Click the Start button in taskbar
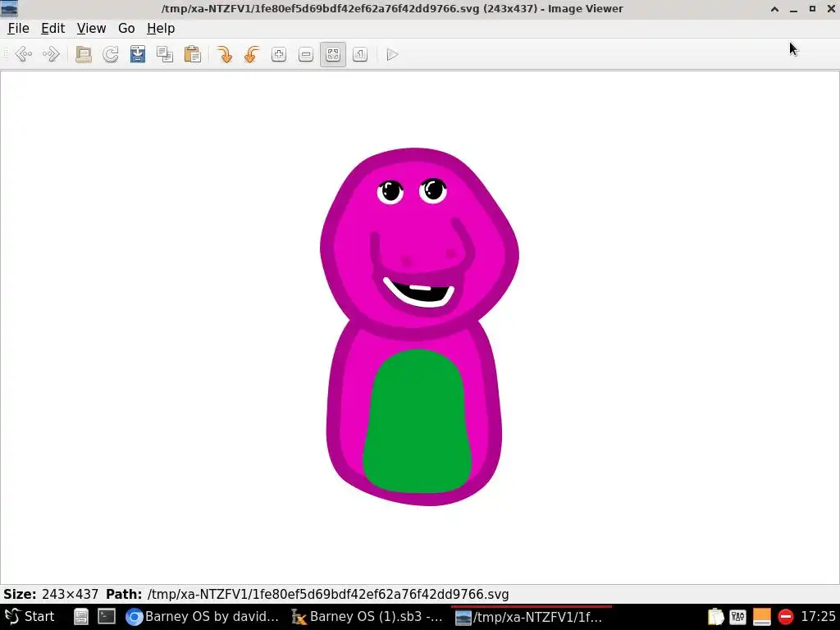Image resolution: width=840 pixels, height=630 pixels. pyautogui.click(x=30, y=617)
